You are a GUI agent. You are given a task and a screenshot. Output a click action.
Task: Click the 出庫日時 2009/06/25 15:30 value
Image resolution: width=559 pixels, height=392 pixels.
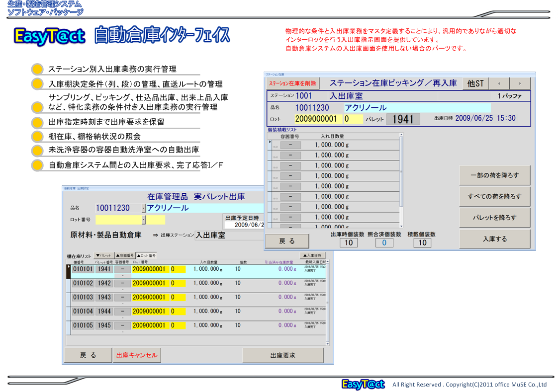pyautogui.click(x=485, y=118)
